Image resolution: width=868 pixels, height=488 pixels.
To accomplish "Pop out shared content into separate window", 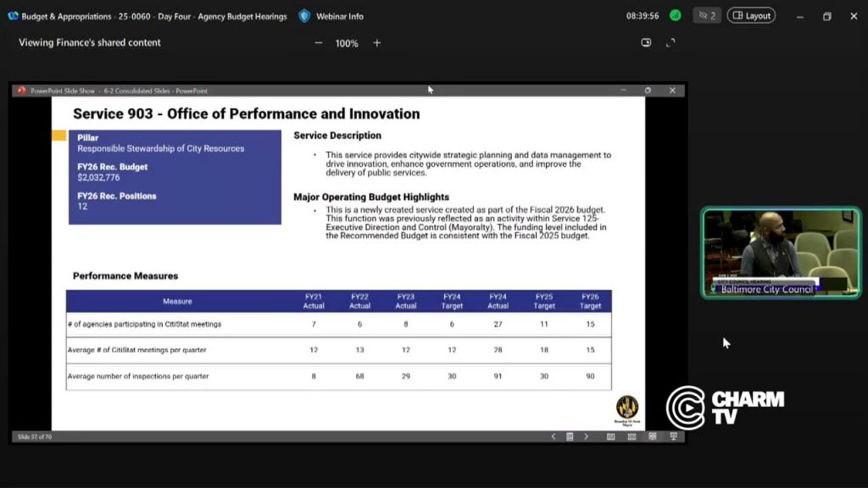I will (646, 42).
